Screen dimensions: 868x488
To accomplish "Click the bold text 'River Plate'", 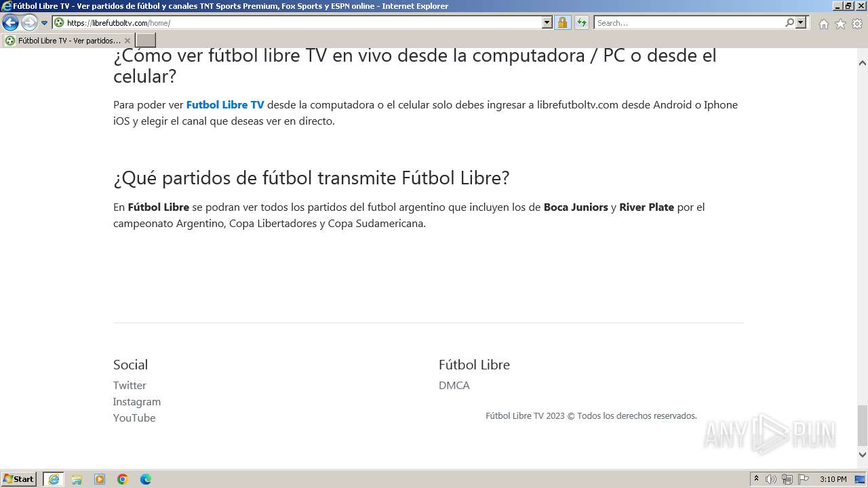I will tap(646, 207).
